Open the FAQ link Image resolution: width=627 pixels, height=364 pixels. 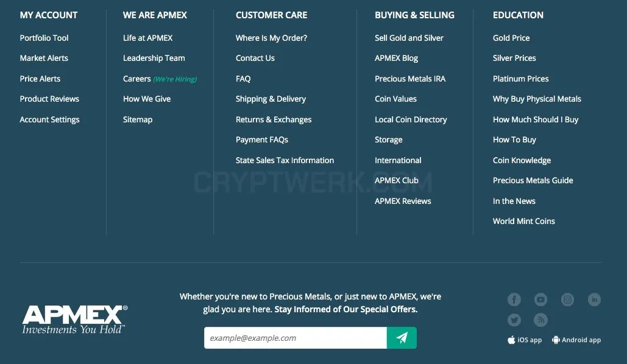(x=243, y=79)
